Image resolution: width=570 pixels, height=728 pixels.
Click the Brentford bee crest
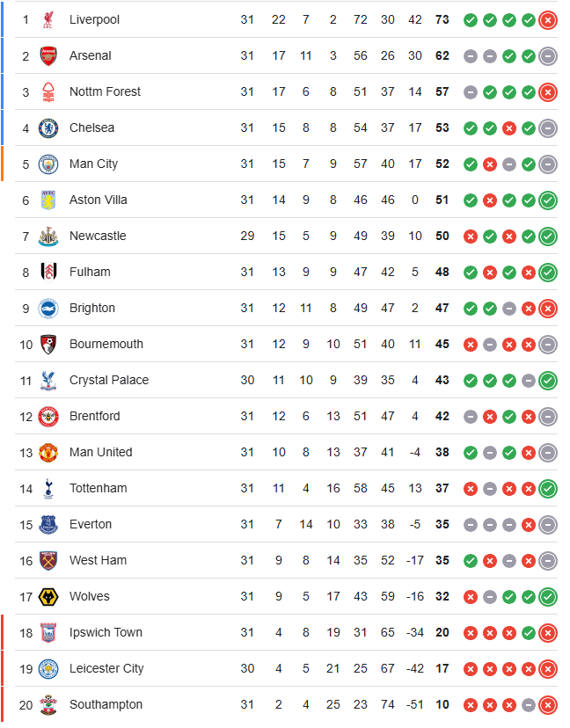[x=48, y=417]
